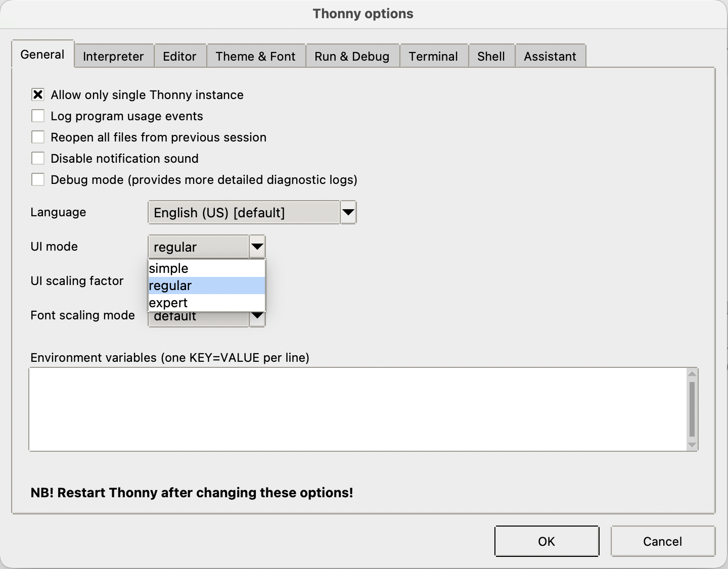Screen dimensions: 728x569
Task: Click the UI mode field showing regular
Action: (199, 247)
